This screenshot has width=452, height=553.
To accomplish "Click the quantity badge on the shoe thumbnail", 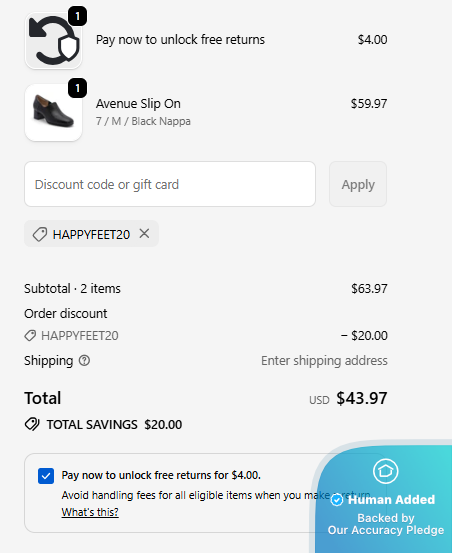I will click(x=78, y=88).
